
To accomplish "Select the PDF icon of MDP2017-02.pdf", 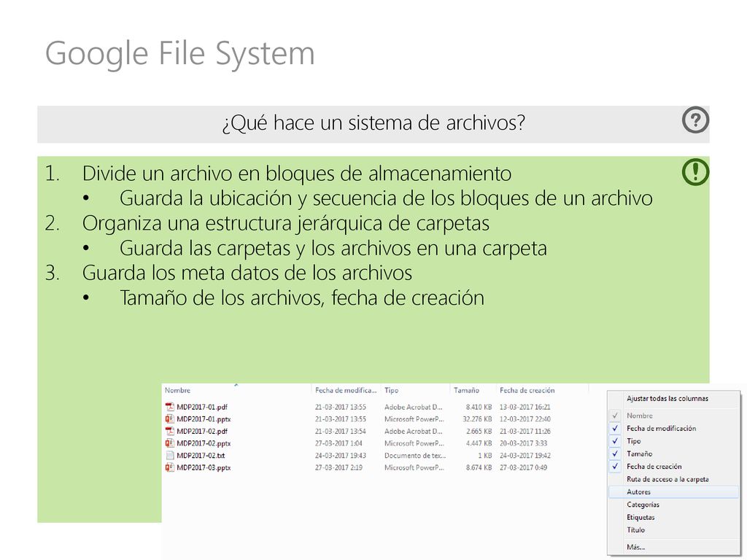I will (169, 431).
